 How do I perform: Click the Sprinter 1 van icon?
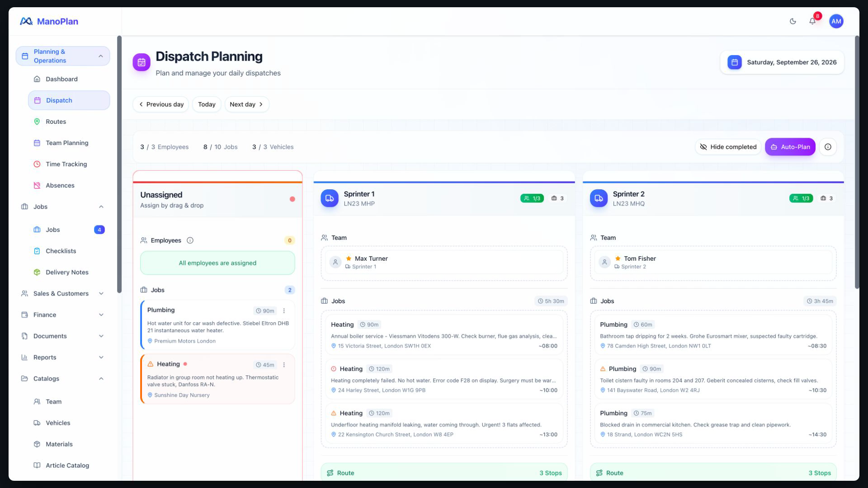click(330, 198)
